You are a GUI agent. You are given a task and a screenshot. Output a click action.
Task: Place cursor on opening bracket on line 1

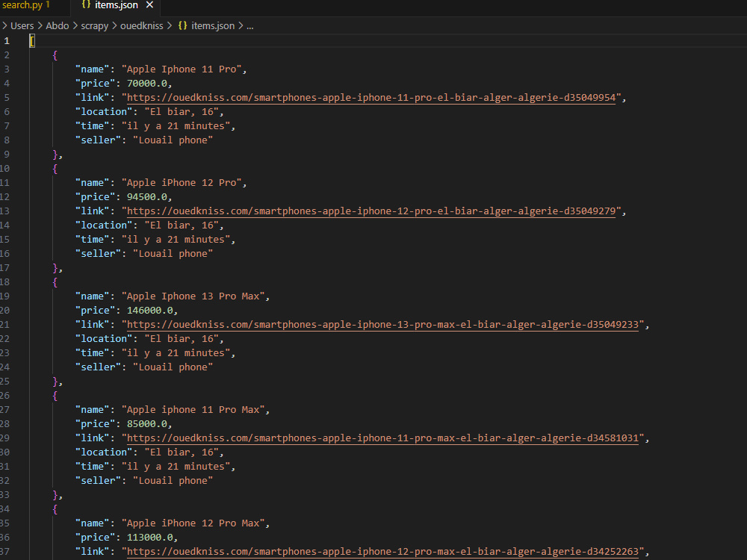pos(32,41)
